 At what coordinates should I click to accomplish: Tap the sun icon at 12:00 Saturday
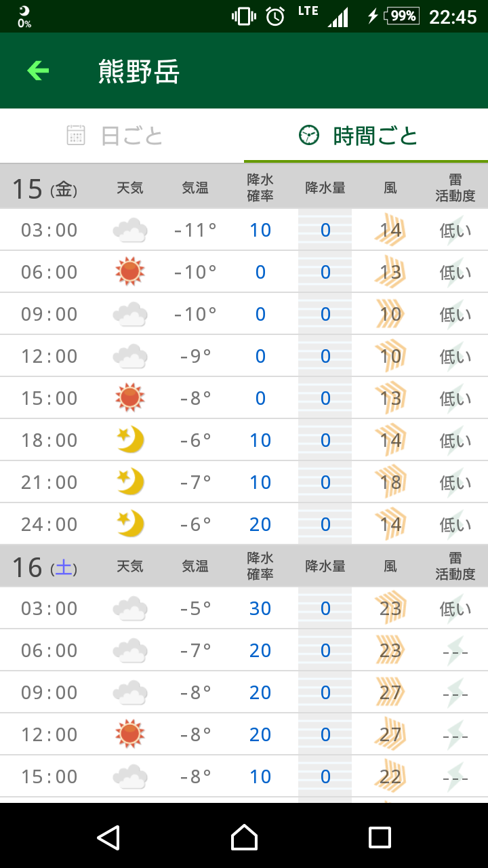tap(130, 734)
